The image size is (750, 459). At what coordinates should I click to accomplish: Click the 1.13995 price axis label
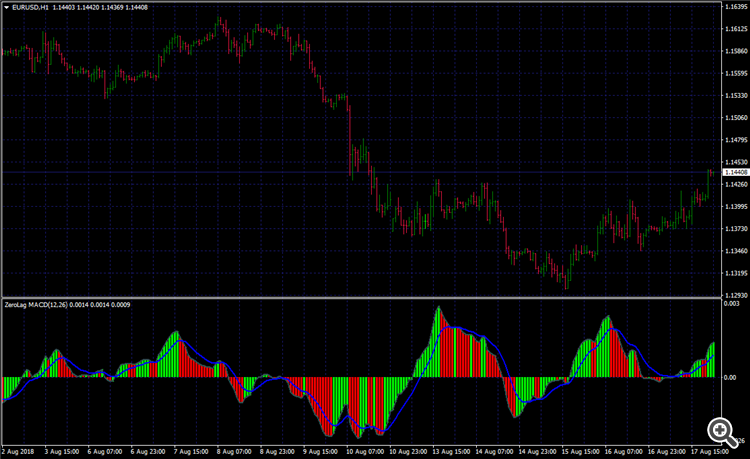pos(736,207)
